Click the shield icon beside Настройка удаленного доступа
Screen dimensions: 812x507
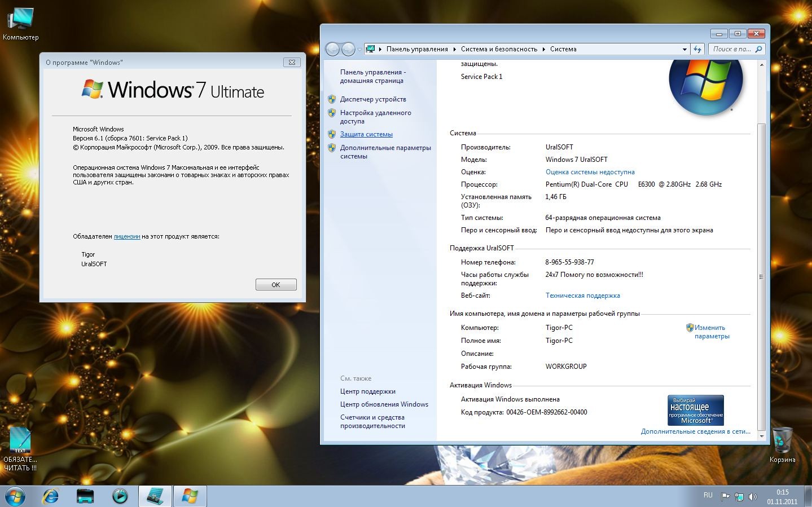[332, 112]
